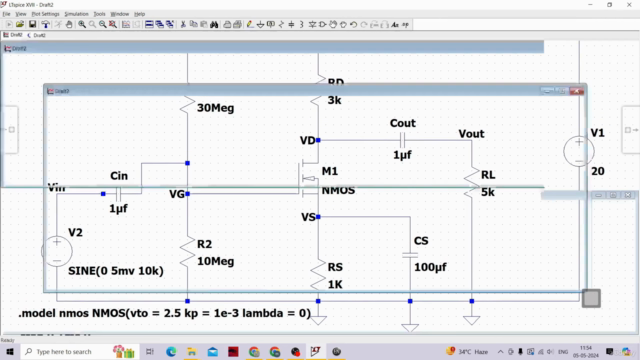Screen dimensions: 640x360
Task: Switch to the second Draft2 waveform tab
Action: [x=36, y=35]
